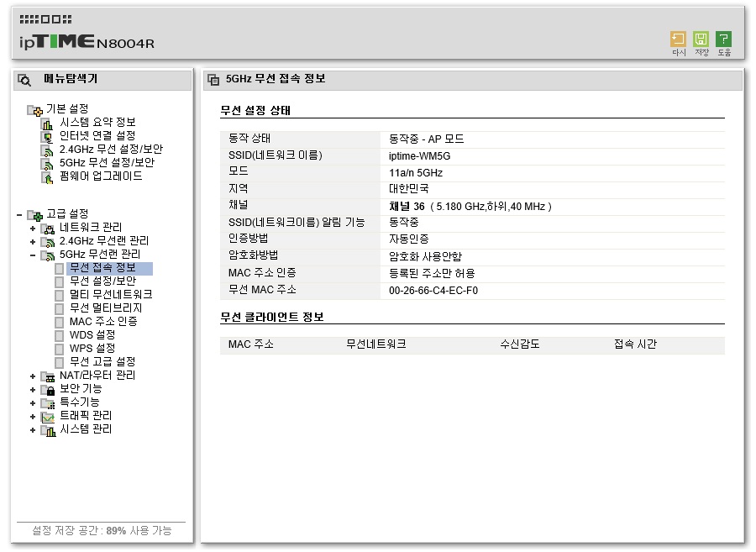
Task: Click the 시스템 요약 정보 chart icon
Action: click(x=47, y=124)
